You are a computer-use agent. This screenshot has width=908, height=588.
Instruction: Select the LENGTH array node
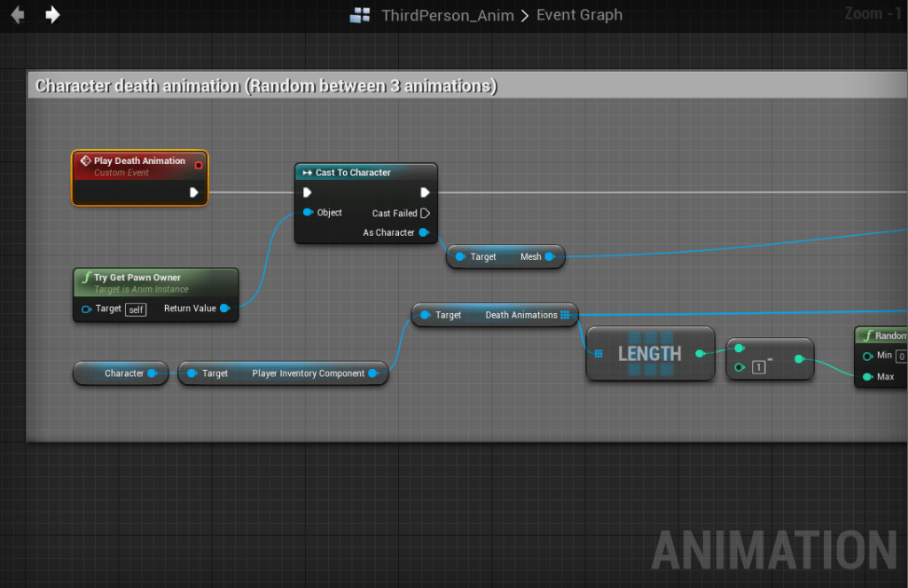(x=649, y=354)
